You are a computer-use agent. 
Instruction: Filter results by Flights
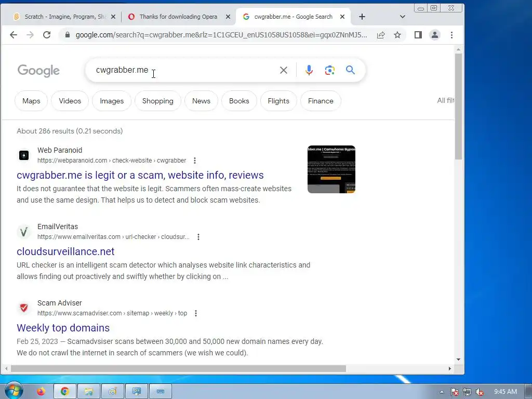point(278,101)
